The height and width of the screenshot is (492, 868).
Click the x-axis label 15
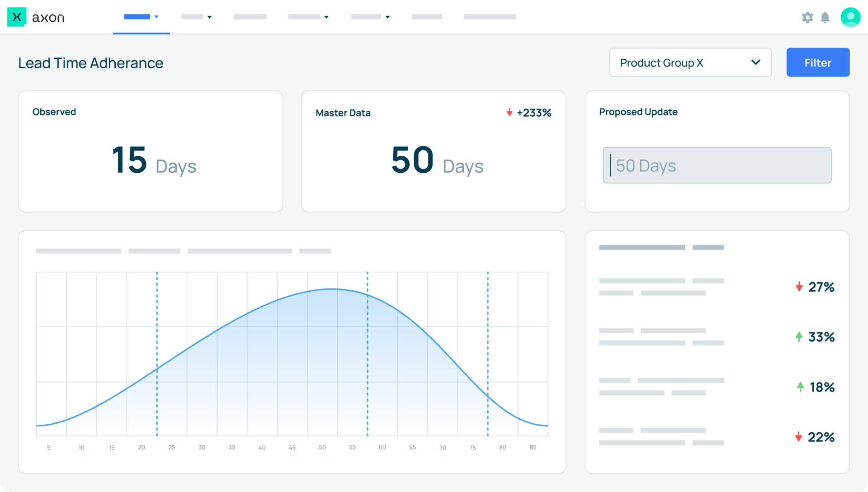[x=112, y=448]
